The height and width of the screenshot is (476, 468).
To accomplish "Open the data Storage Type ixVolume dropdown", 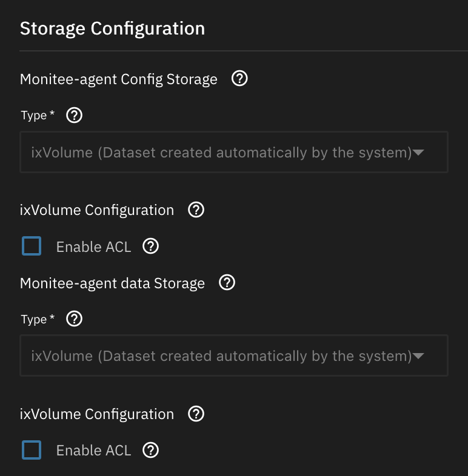I will coord(221,356).
